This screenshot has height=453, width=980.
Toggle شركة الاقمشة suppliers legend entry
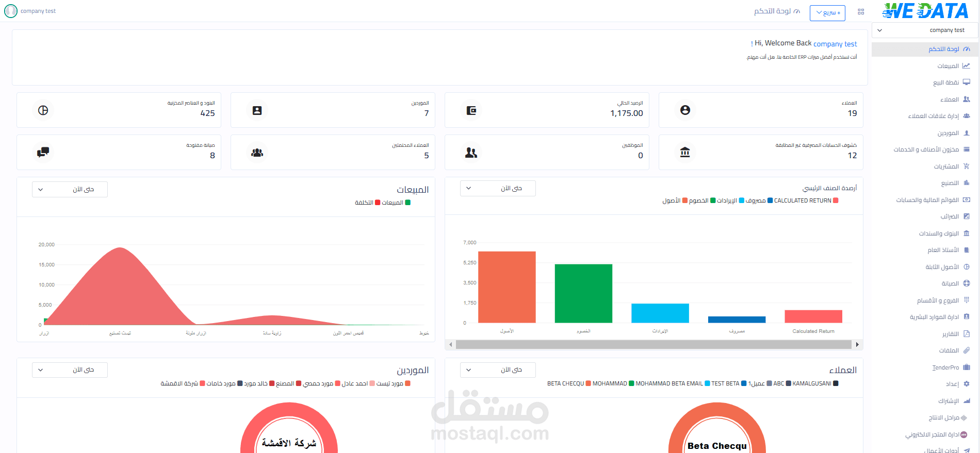click(x=183, y=383)
